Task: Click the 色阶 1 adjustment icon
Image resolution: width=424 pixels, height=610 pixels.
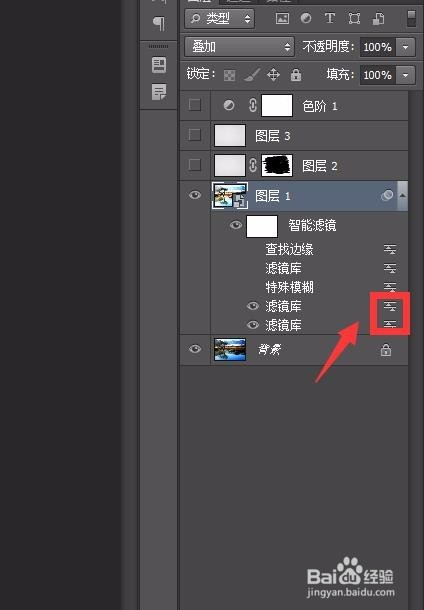Action: [x=229, y=105]
